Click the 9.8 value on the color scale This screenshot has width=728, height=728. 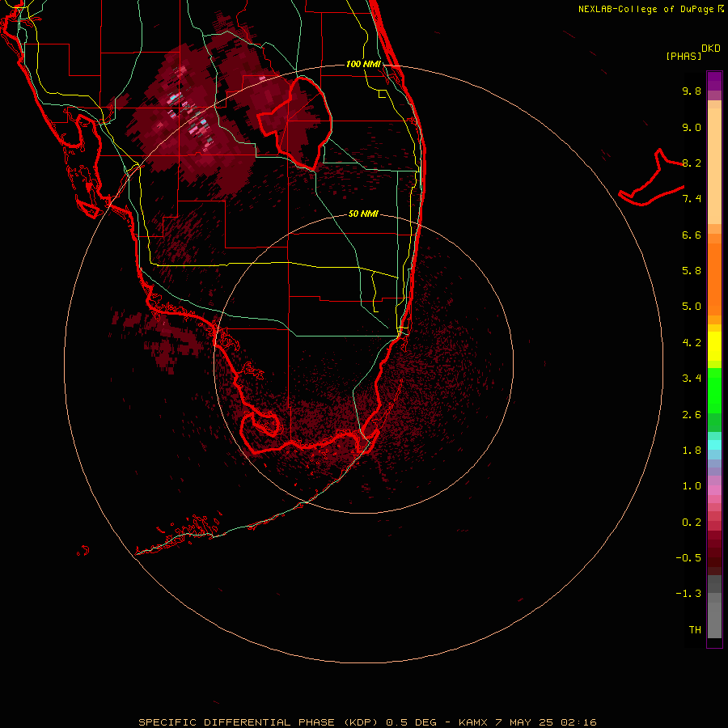[x=692, y=91]
